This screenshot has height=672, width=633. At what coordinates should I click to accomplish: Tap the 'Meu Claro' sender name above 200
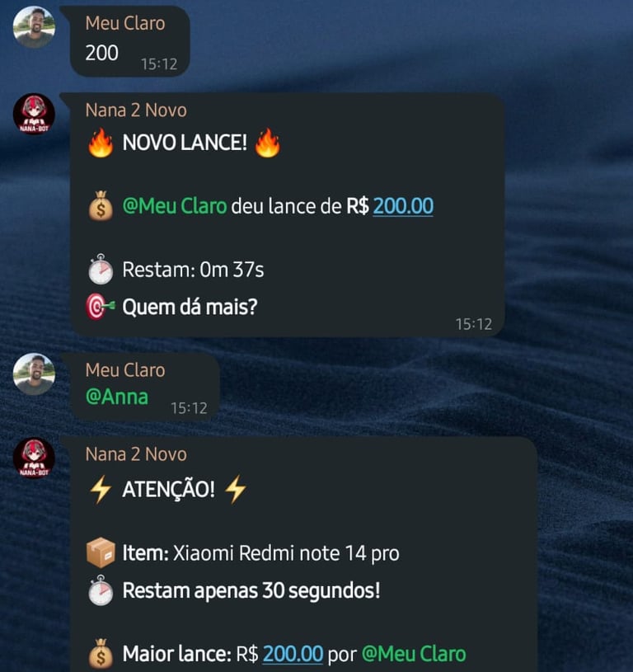(125, 23)
